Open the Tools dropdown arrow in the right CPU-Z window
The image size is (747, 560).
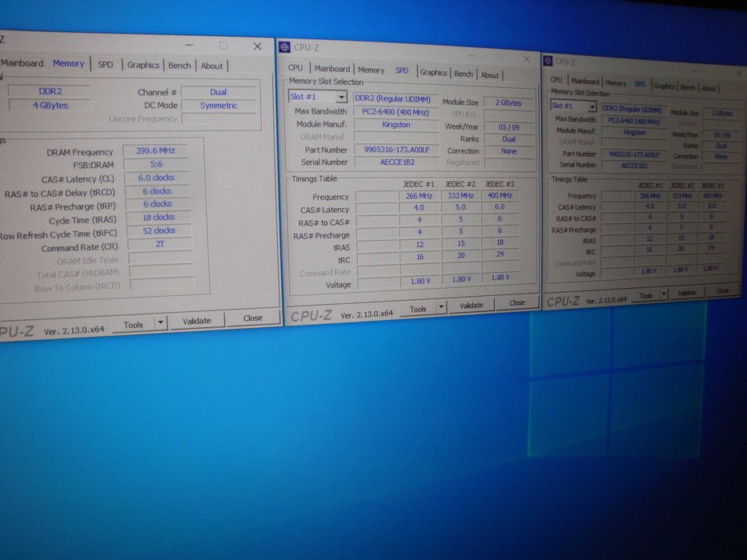pos(664,294)
